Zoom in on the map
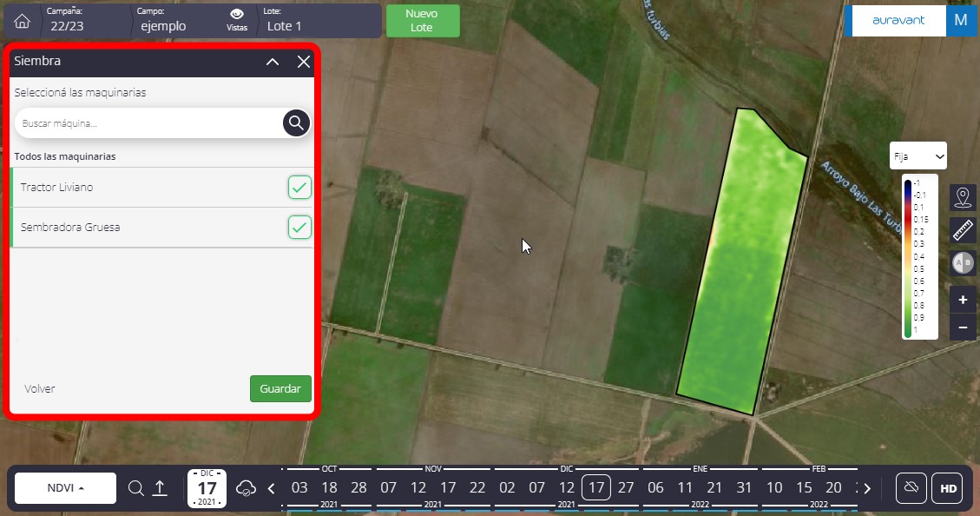This screenshot has width=980, height=516. coord(963,300)
